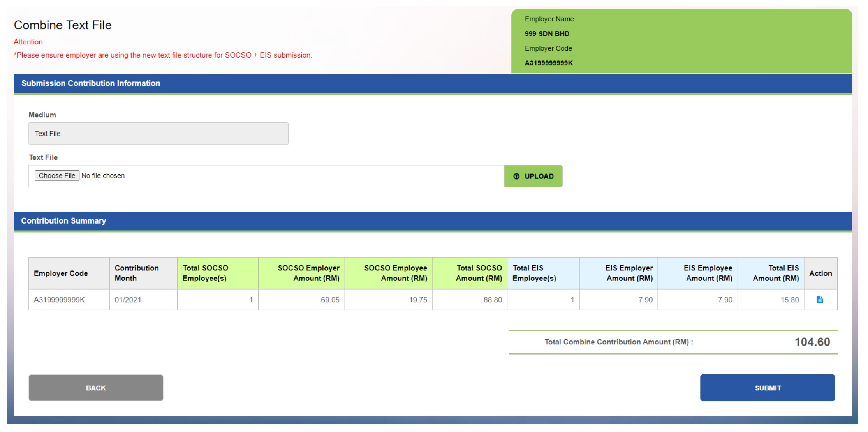
Task: Click the Employer Code column header
Action: point(61,273)
